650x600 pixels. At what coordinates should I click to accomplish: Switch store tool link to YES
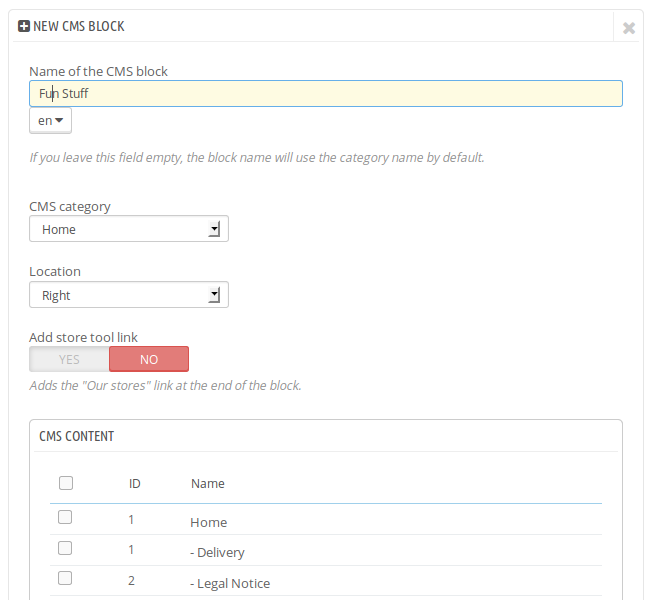69,359
